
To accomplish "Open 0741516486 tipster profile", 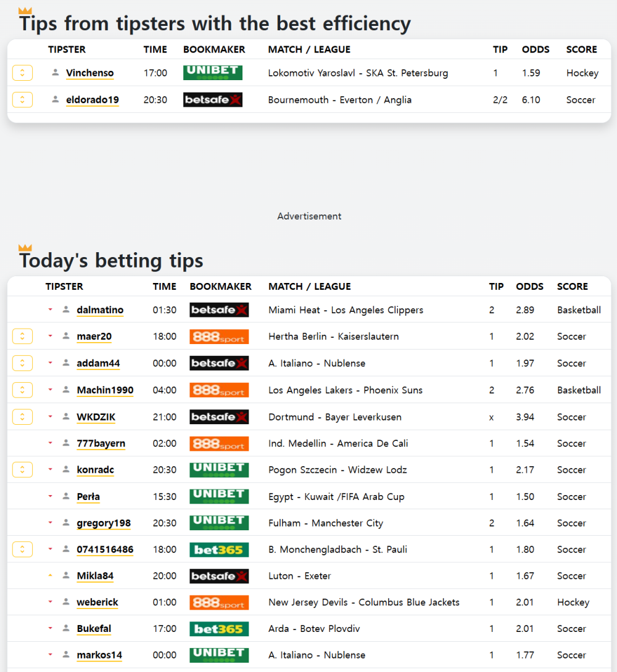I will 105,549.
